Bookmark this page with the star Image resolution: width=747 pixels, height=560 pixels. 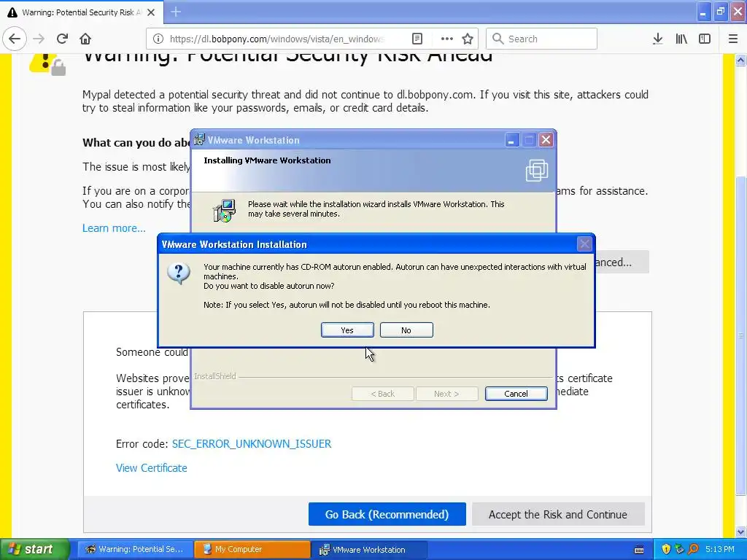pyautogui.click(x=468, y=39)
